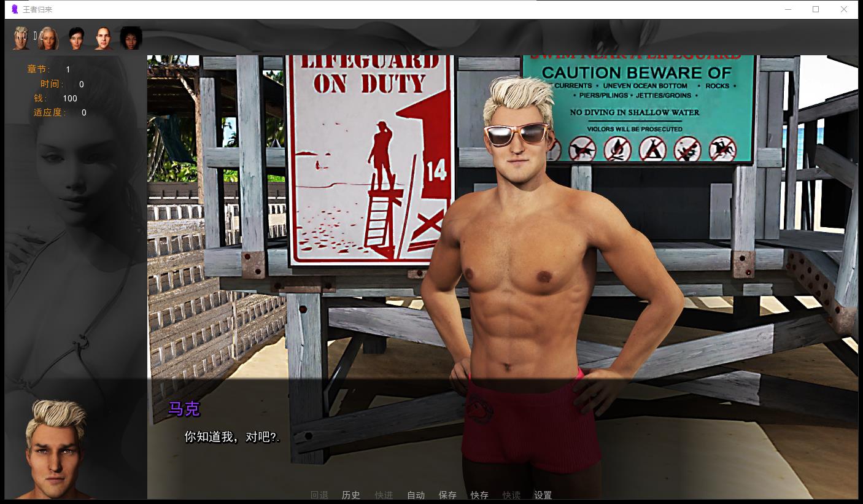
Task: Click the Lifeguard On Duty sign
Action: click(370, 160)
